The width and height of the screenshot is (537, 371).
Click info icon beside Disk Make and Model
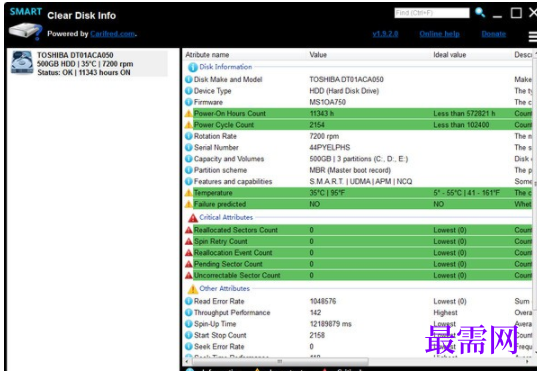point(188,79)
